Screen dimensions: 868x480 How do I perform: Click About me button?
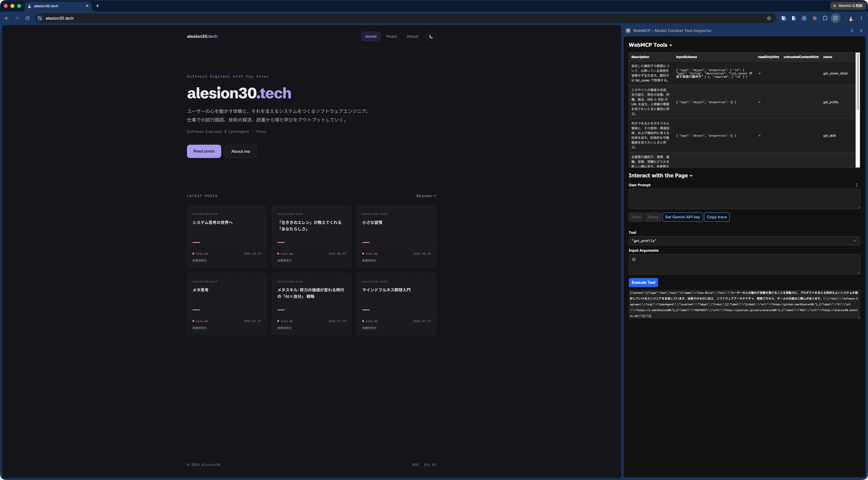pyautogui.click(x=240, y=151)
